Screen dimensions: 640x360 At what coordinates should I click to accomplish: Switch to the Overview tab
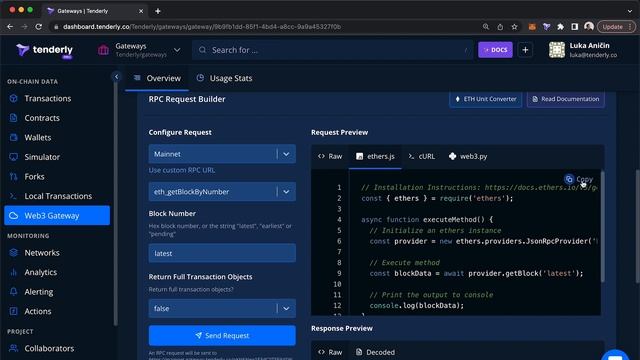tap(157, 78)
